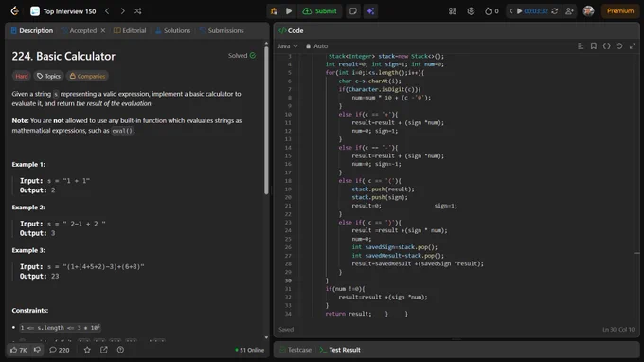
Task: Open the 220 comments
Action: point(59,350)
